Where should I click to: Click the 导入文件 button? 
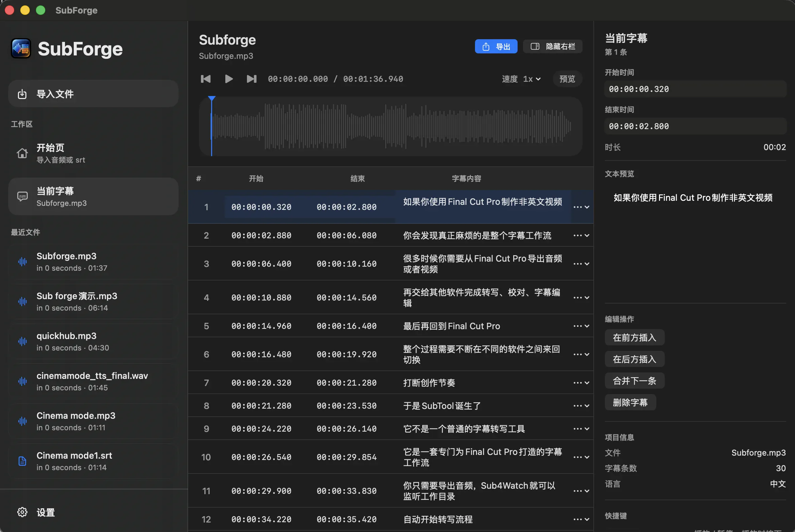(x=93, y=94)
